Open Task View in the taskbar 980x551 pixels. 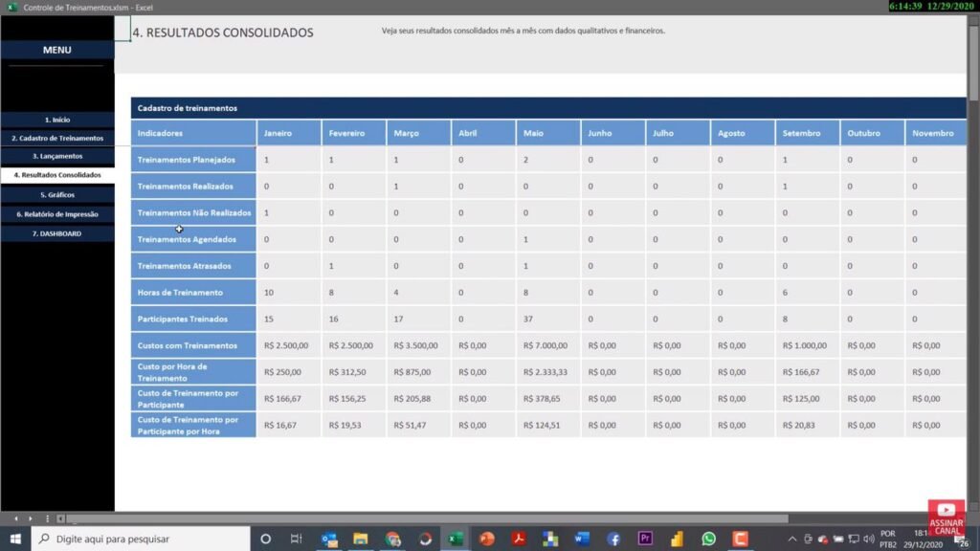pos(297,539)
